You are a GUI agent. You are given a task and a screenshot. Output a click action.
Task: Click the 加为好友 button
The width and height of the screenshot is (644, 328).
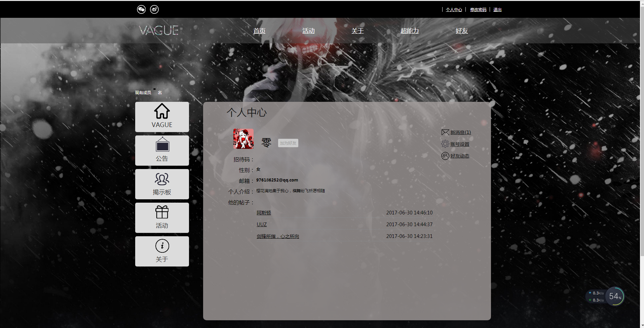[288, 143]
